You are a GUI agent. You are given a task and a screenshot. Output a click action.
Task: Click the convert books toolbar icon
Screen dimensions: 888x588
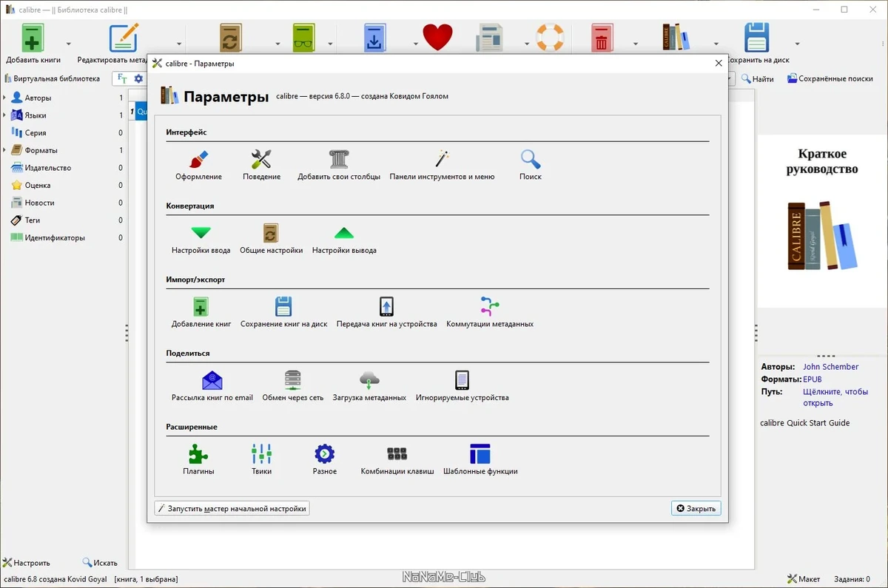[230, 38]
